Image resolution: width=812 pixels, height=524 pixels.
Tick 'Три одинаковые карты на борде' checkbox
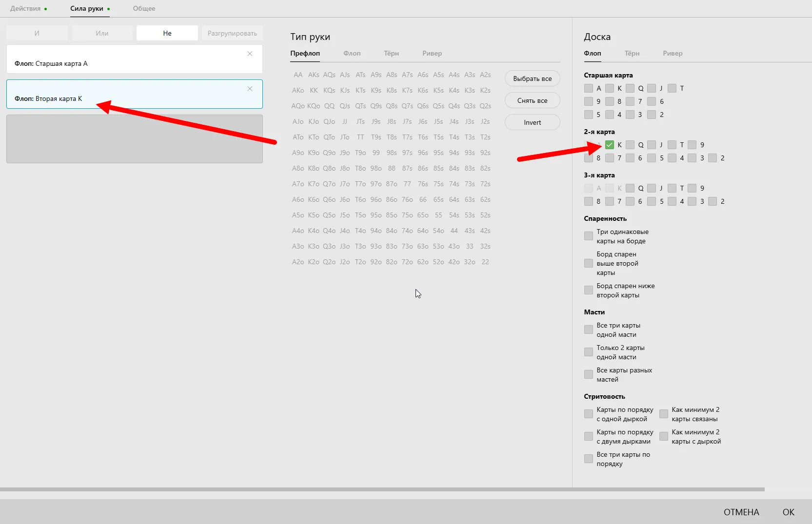coord(589,236)
